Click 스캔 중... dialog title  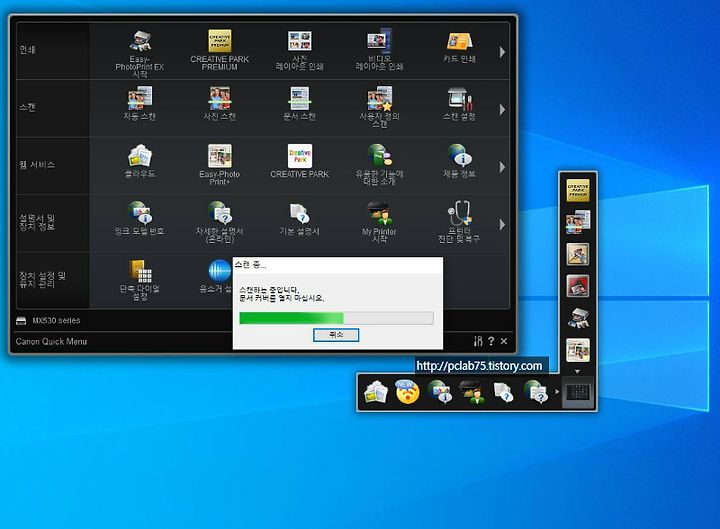point(250,264)
